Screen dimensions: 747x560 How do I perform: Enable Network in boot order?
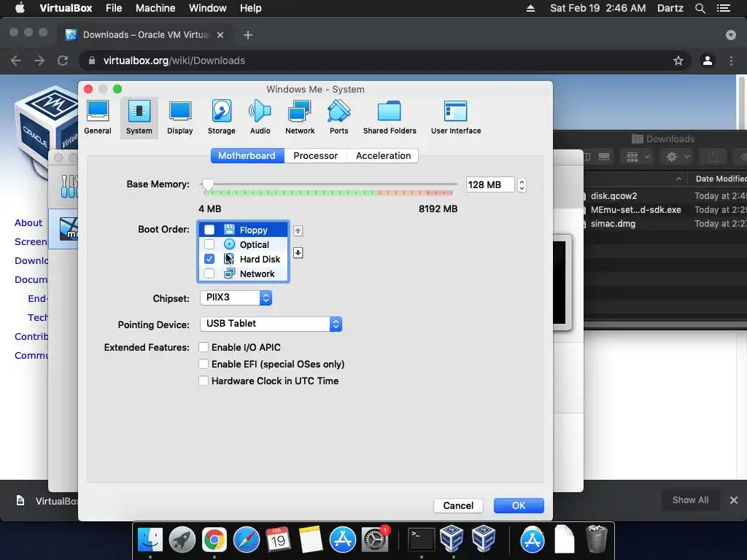pyautogui.click(x=209, y=274)
